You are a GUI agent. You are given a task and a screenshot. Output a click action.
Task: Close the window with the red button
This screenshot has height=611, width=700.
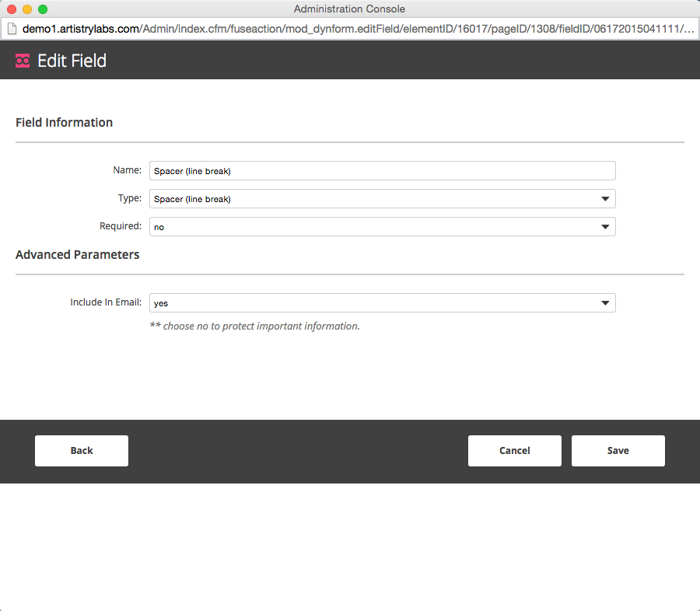click(12, 9)
